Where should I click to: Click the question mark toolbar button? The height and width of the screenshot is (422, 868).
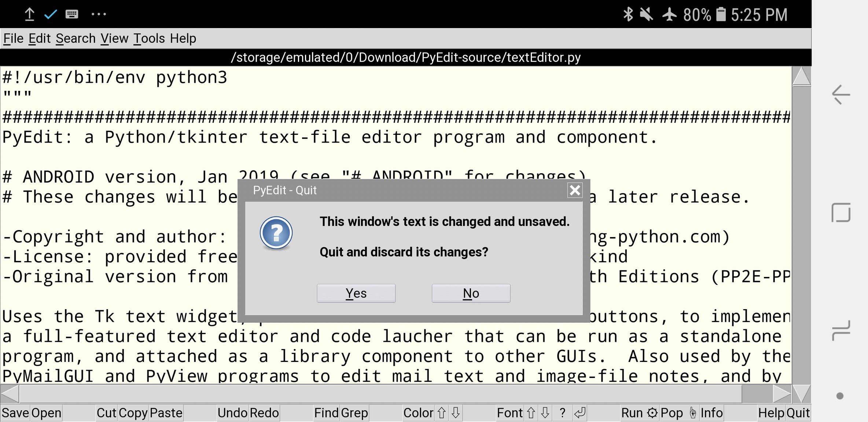563,413
